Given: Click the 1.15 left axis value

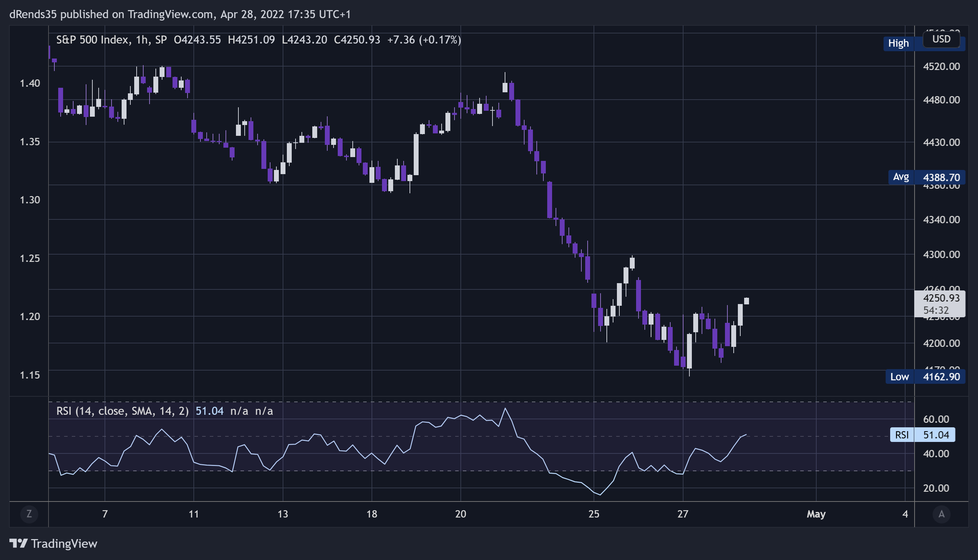Looking at the screenshot, I should click(x=30, y=375).
